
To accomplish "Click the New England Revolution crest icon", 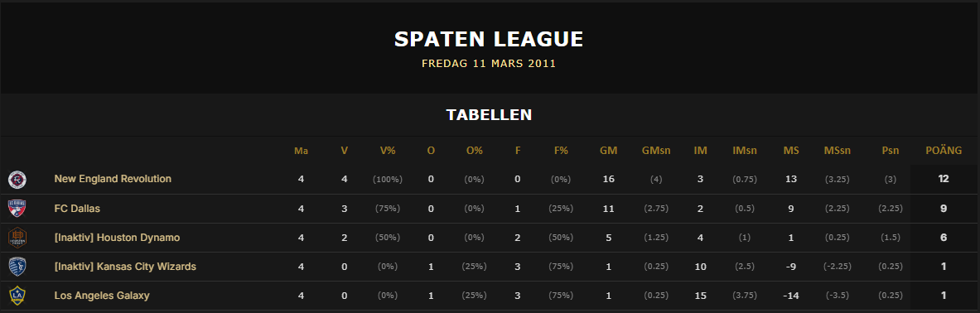I will tap(17, 180).
